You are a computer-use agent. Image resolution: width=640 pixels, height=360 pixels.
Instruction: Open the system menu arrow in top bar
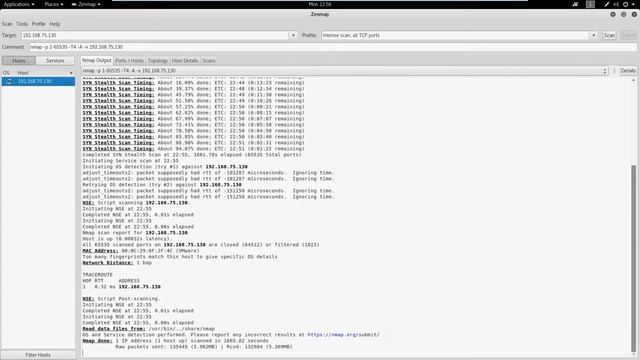633,4
